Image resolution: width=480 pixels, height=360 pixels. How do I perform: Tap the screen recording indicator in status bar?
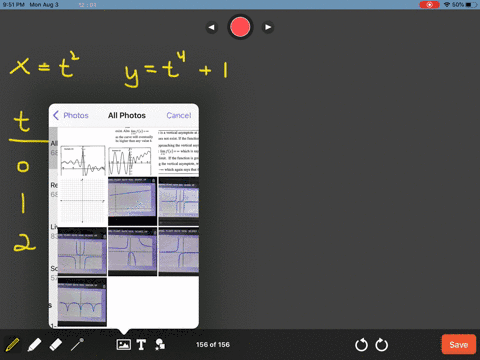429,5
